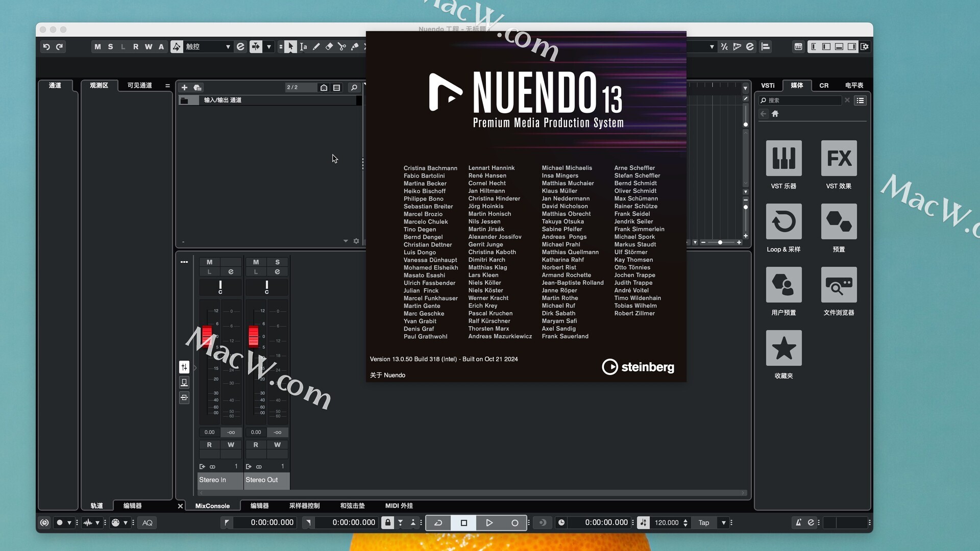This screenshot has width=980, height=551.
Task: Open the MixConsole three-dots menu
Action: pos(184,262)
